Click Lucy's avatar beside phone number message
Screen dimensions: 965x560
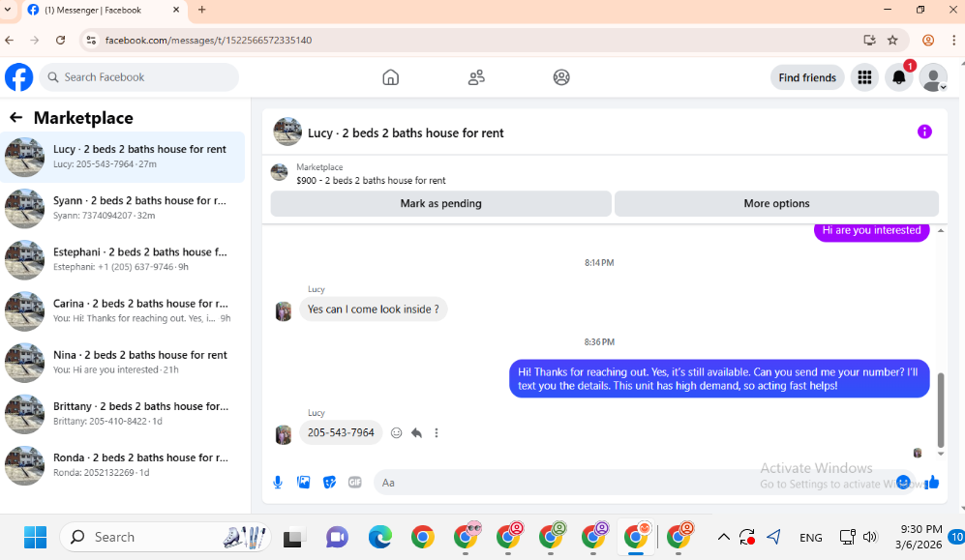pos(283,434)
